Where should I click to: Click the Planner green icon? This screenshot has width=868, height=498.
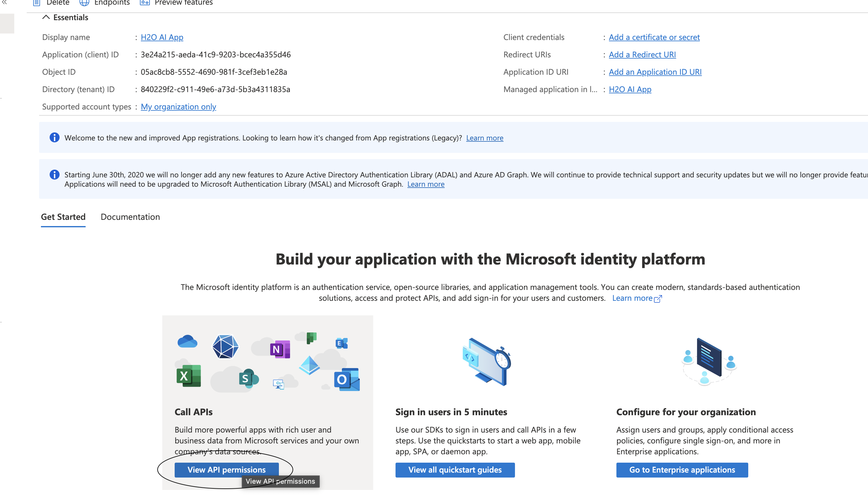(x=312, y=338)
